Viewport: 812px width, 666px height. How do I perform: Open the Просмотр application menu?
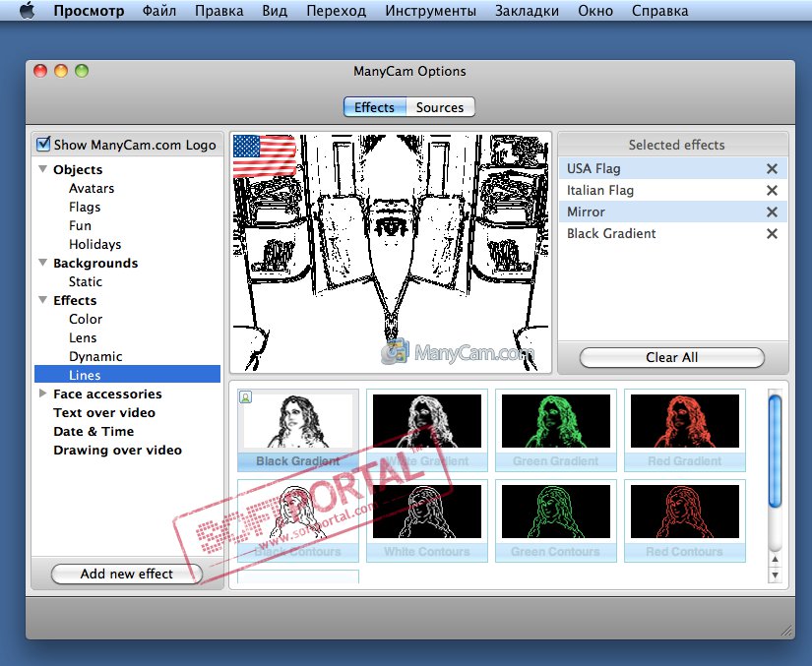pyautogui.click(x=89, y=11)
